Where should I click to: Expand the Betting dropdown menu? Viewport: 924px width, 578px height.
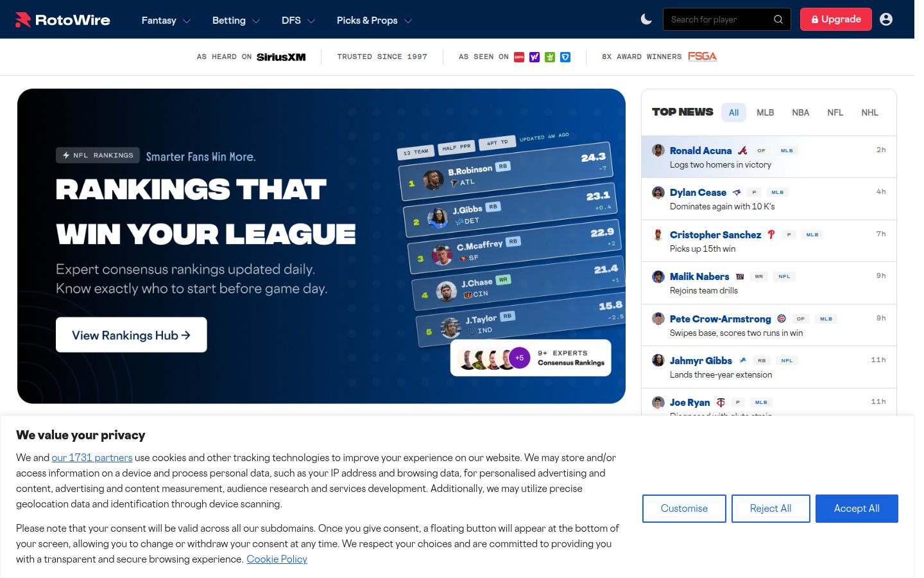(235, 21)
